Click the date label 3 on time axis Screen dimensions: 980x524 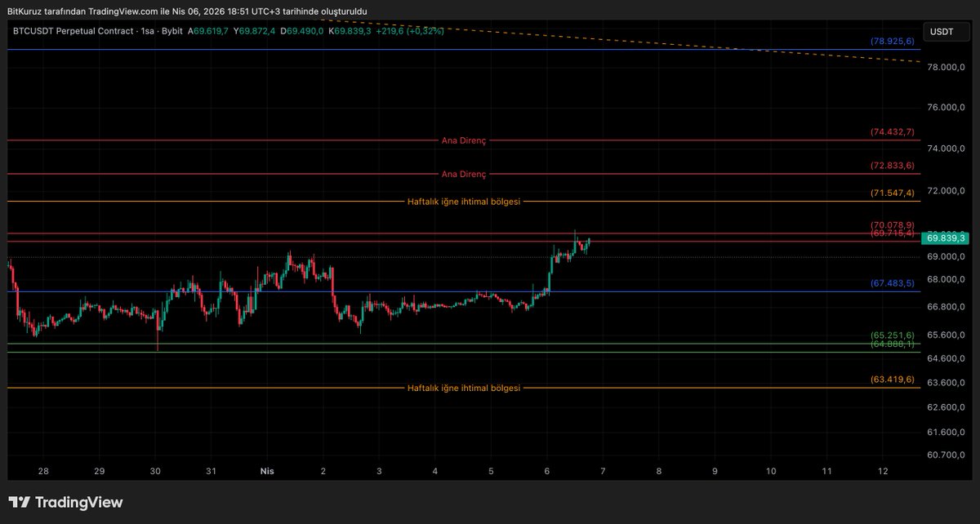click(x=379, y=472)
